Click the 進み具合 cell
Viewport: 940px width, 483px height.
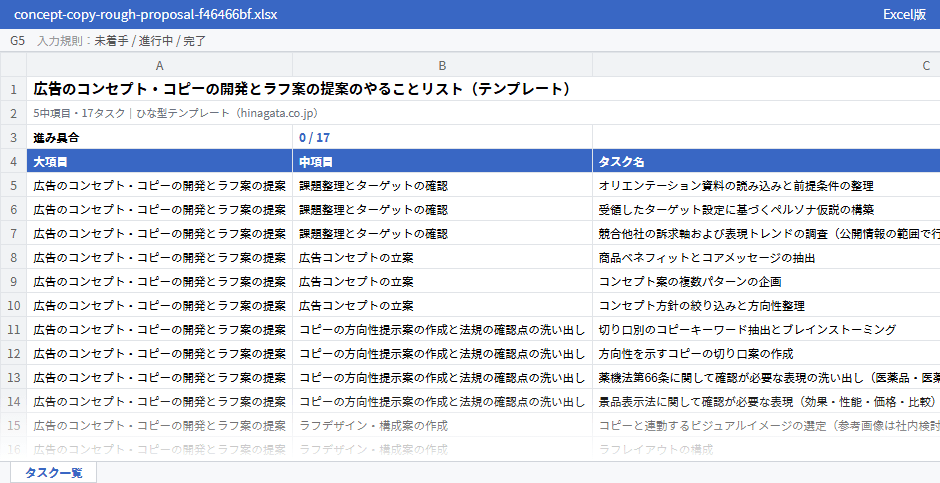click(x=159, y=137)
